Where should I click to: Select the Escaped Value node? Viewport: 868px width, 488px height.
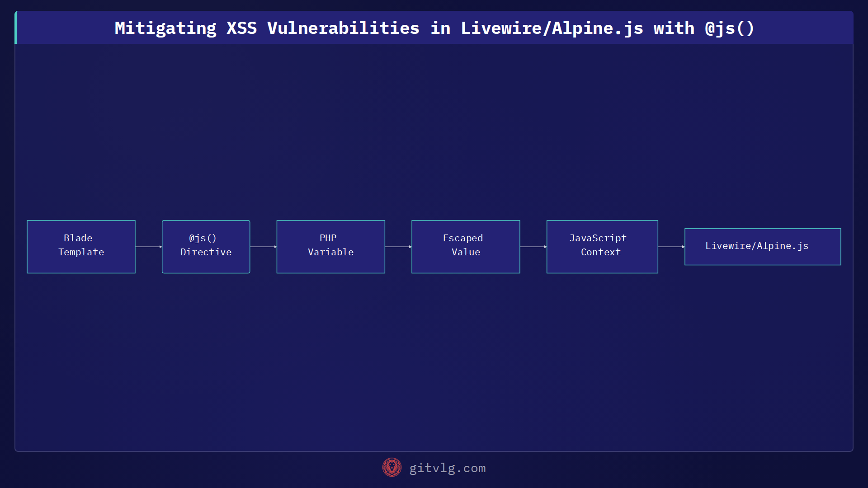pos(466,247)
